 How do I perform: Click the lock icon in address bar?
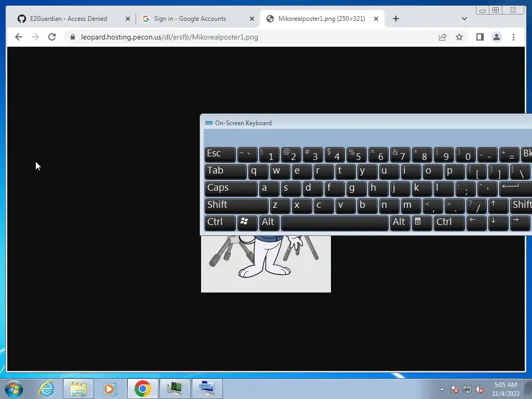(x=73, y=37)
